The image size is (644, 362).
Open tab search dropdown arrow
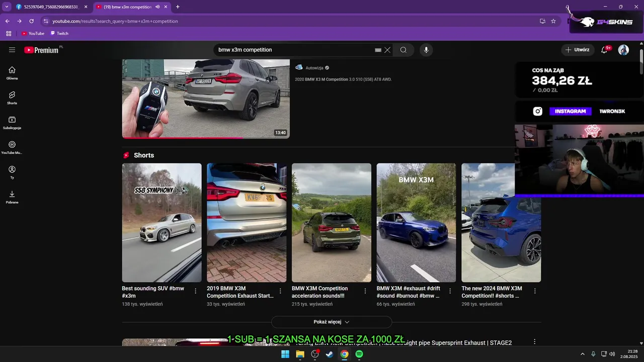pos(7,7)
